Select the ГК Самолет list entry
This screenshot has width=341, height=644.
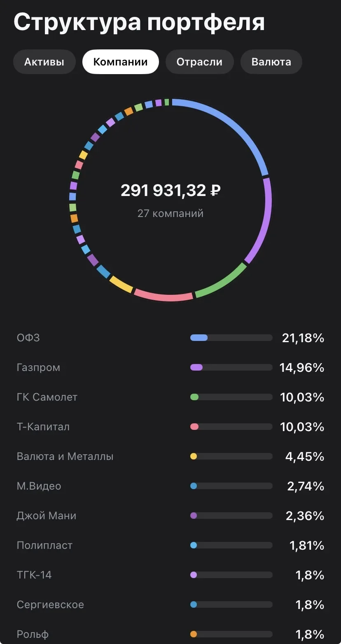tap(170, 397)
